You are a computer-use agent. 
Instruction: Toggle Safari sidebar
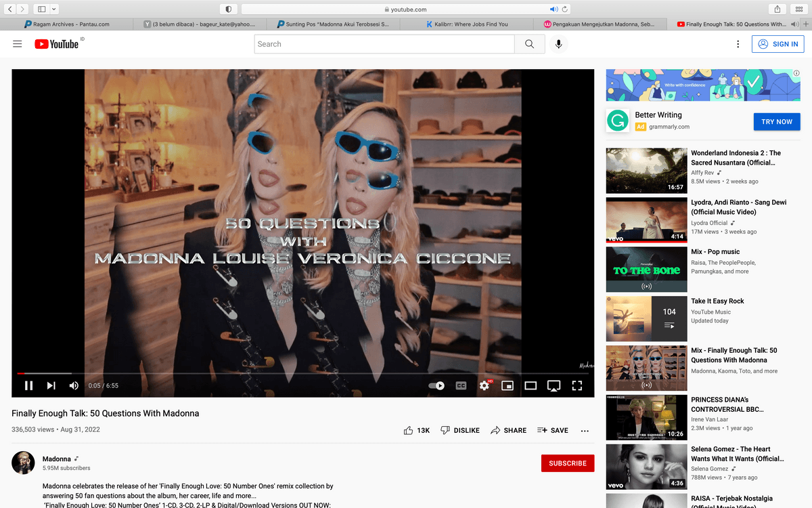(41, 9)
